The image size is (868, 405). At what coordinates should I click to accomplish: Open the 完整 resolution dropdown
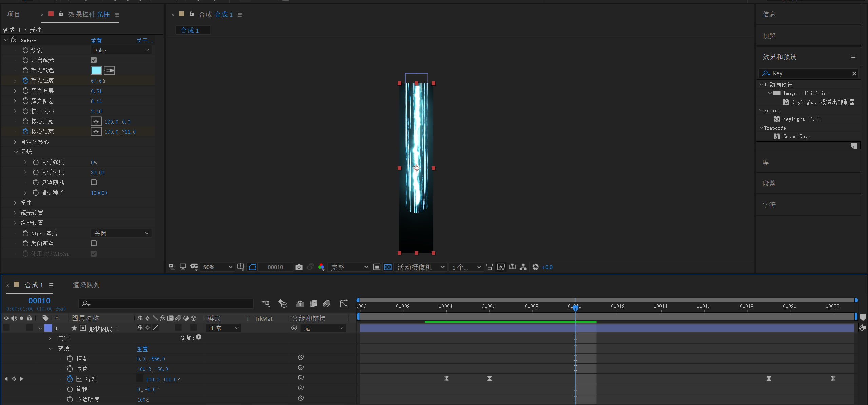(349, 267)
